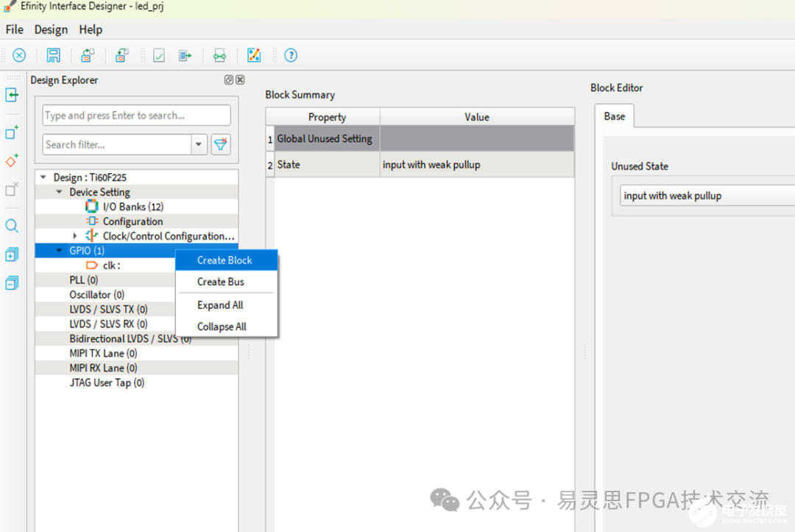Open the Help menu
795x532 pixels.
(x=91, y=29)
